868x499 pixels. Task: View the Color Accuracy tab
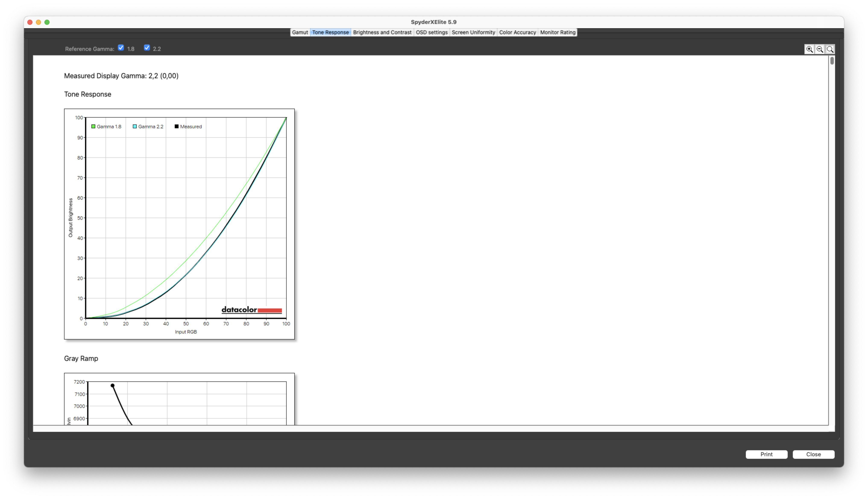coord(517,32)
